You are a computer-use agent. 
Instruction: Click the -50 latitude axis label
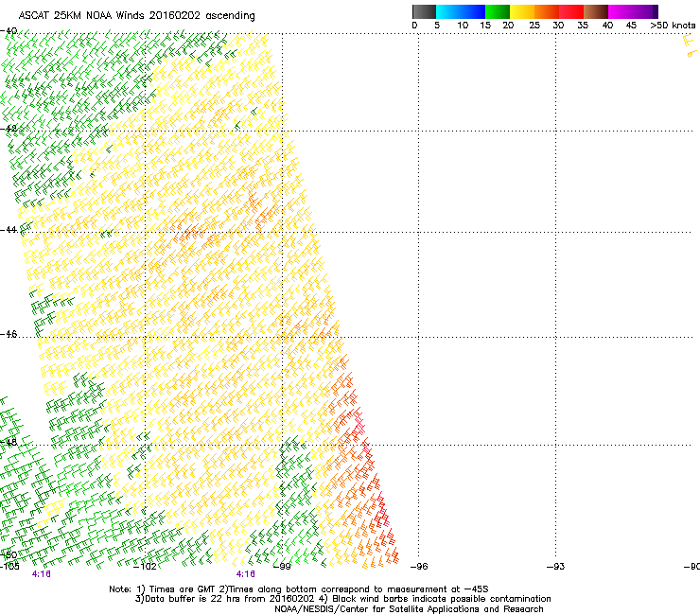coord(9,555)
